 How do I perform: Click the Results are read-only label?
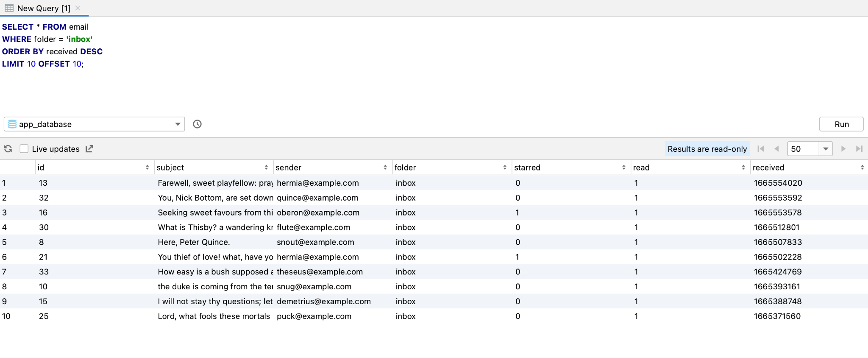coord(707,149)
